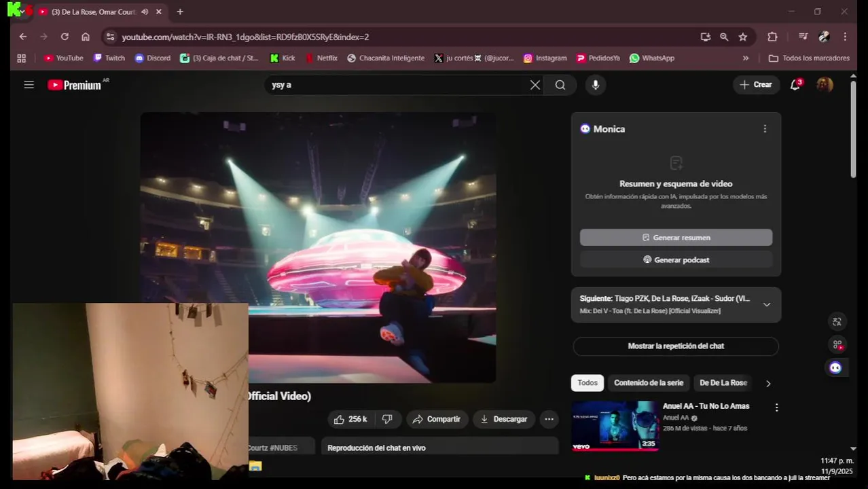This screenshot has width=868, height=489.
Task: Open Chrome profile avatar
Action: tap(825, 37)
